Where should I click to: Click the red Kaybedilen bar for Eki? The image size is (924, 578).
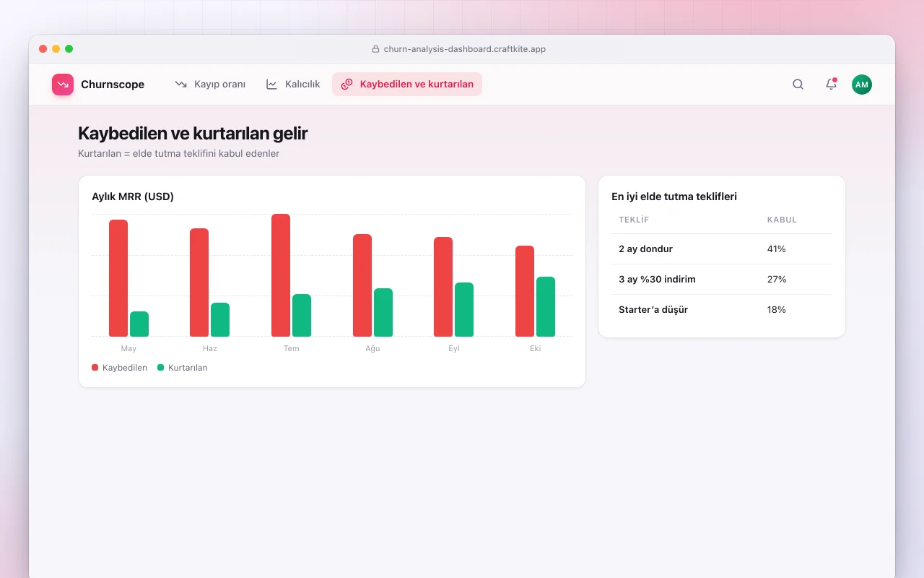[x=525, y=291]
